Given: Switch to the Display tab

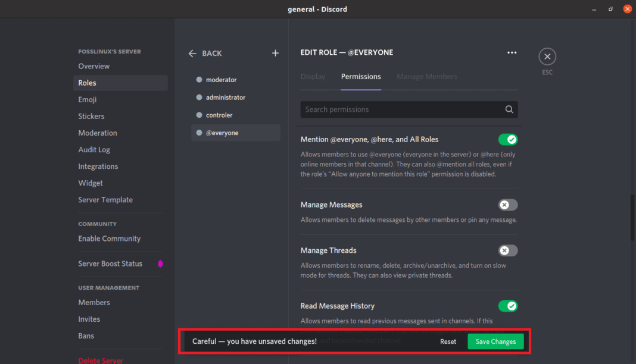Looking at the screenshot, I should [x=312, y=76].
